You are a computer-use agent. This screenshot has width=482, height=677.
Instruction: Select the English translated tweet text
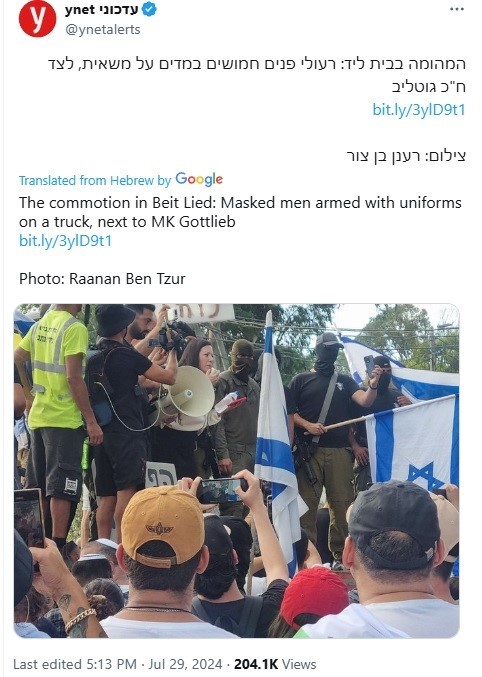pyautogui.click(x=240, y=212)
